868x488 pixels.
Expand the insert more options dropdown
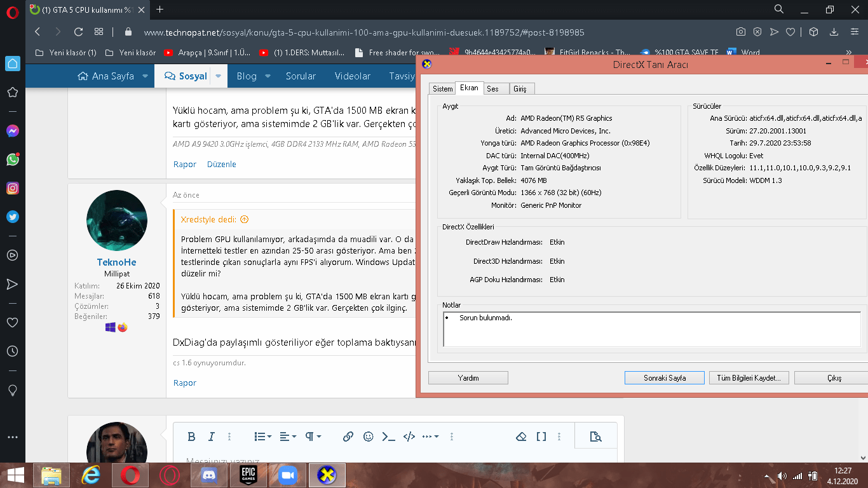pos(431,437)
